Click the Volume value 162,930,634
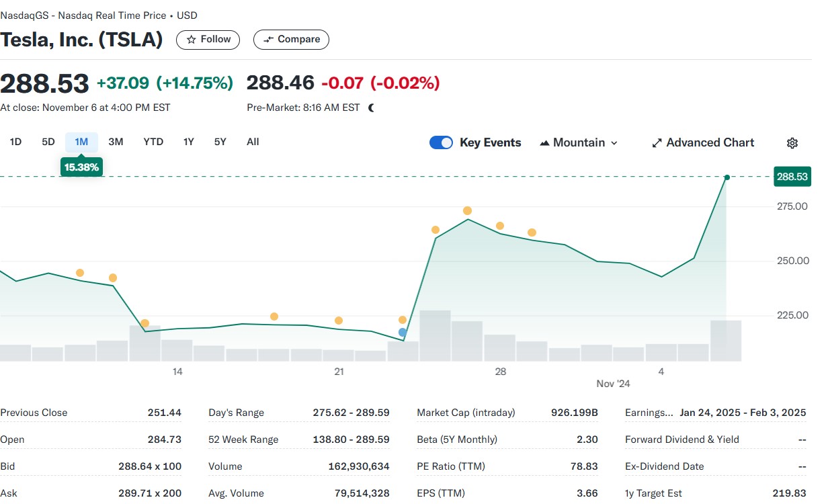828x504 pixels. (x=359, y=466)
